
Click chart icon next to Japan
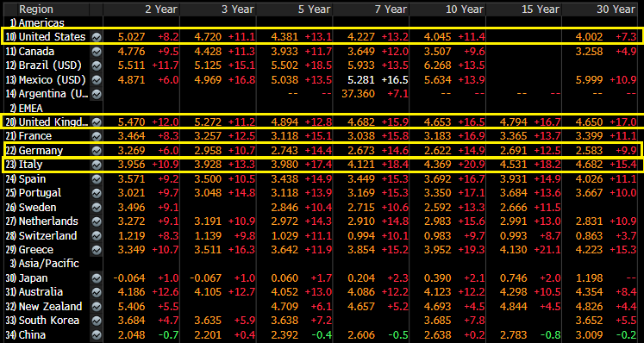pos(97,278)
